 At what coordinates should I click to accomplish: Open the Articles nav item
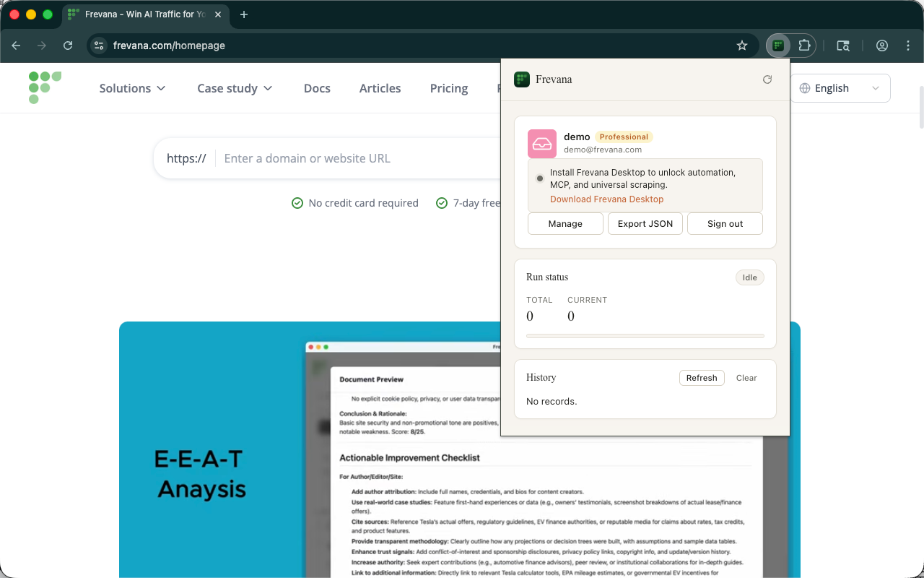pyautogui.click(x=380, y=88)
